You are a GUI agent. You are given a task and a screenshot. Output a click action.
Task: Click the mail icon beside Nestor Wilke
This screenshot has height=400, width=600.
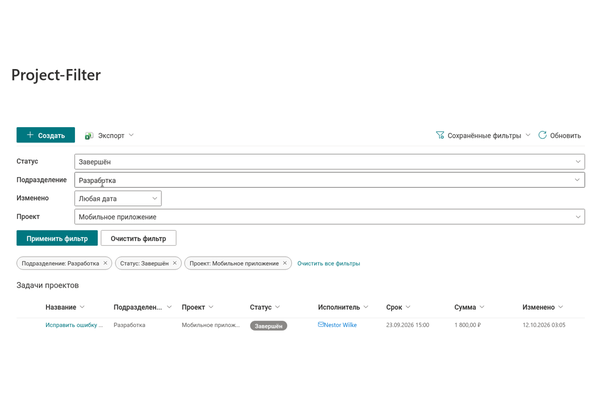coord(321,325)
